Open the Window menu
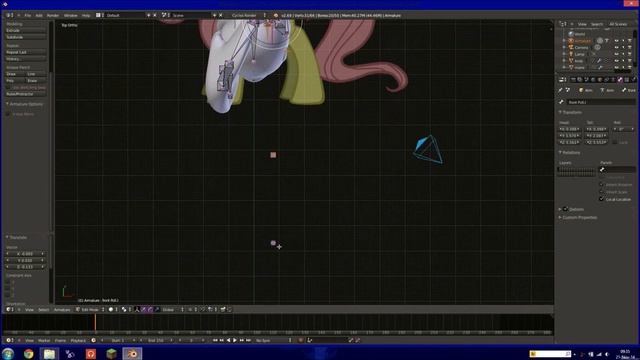 (x=71, y=15)
